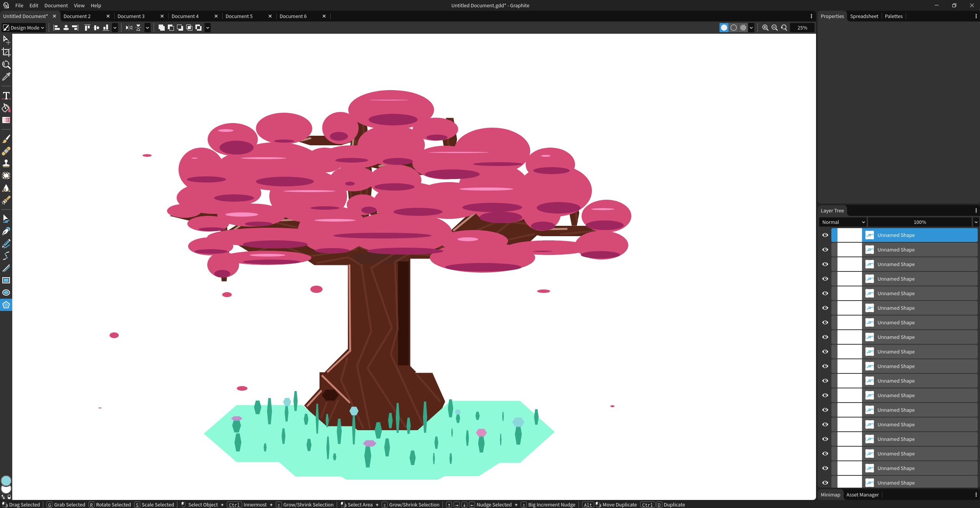Enable Normal render mode (filled circle)
This screenshot has height=508, width=980.
pyautogui.click(x=724, y=28)
